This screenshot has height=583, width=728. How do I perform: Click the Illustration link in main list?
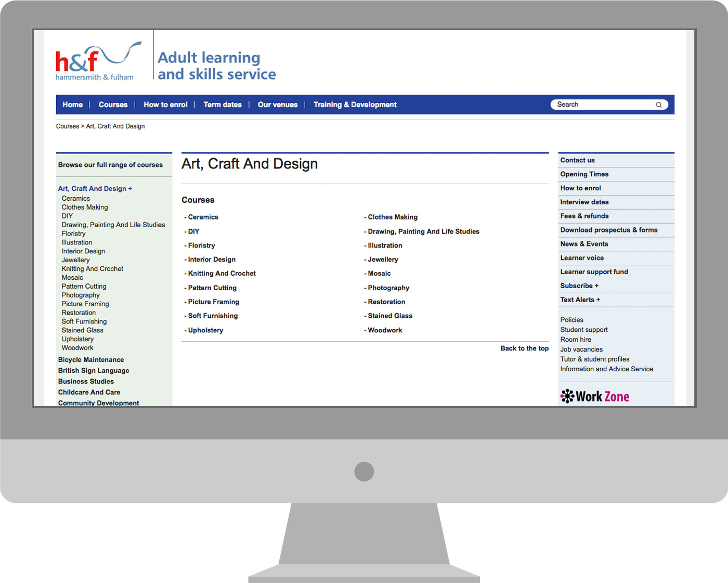tap(385, 245)
